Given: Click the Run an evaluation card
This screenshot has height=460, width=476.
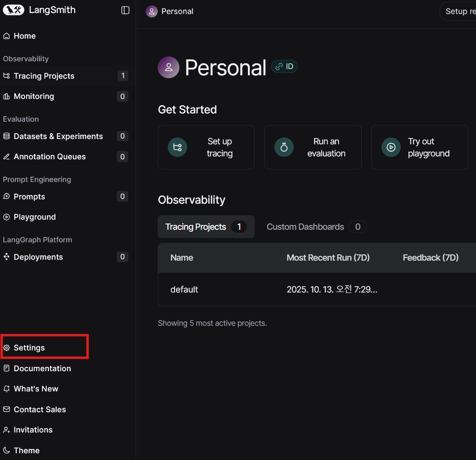Looking at the screenshot, I should pos(313,147).
